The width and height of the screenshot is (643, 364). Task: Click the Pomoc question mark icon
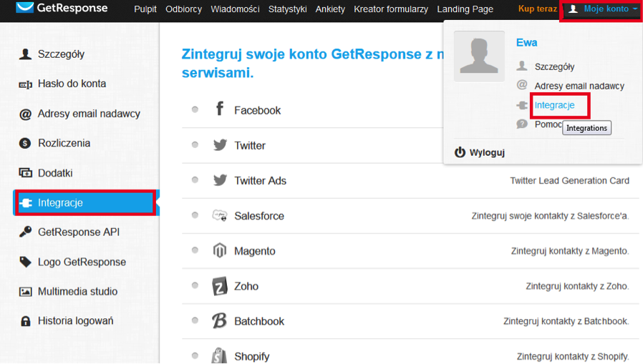pos(522,124)
